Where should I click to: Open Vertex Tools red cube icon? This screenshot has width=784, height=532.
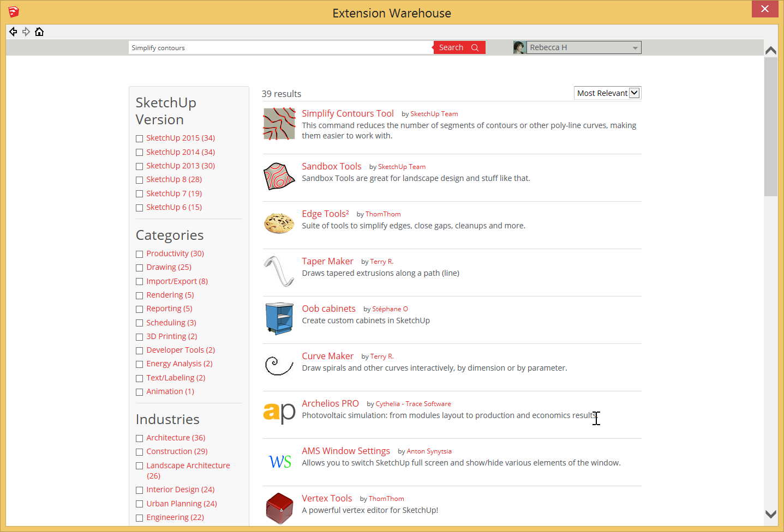tap(279, 508)
